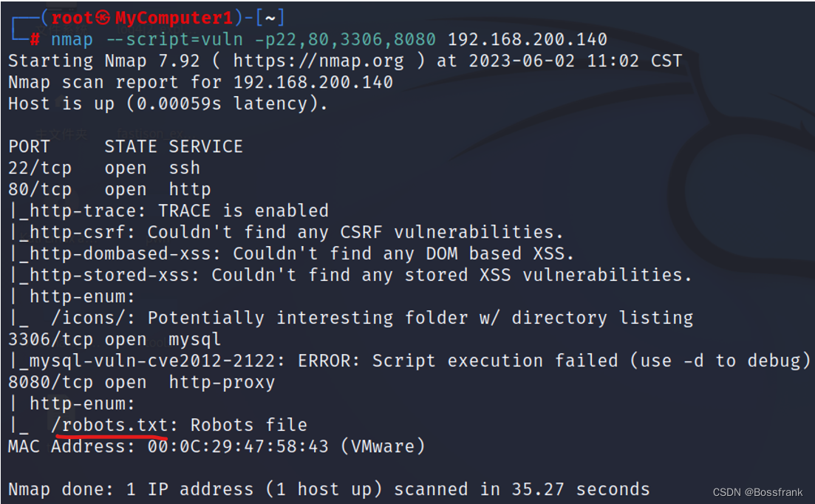815x504 pixels.
Task: Click the CSDN @Bossfrank watermark
Action: coord(757,492)
